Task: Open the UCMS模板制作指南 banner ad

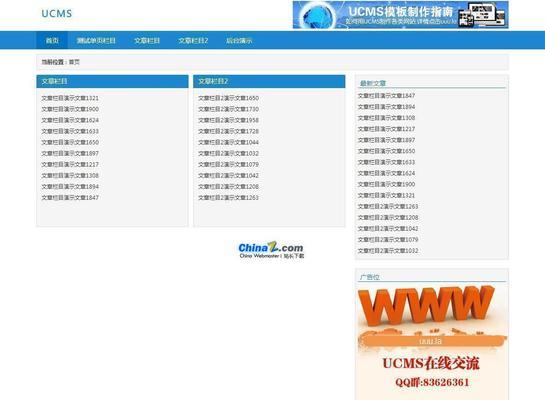Action: tap(400, 15)
